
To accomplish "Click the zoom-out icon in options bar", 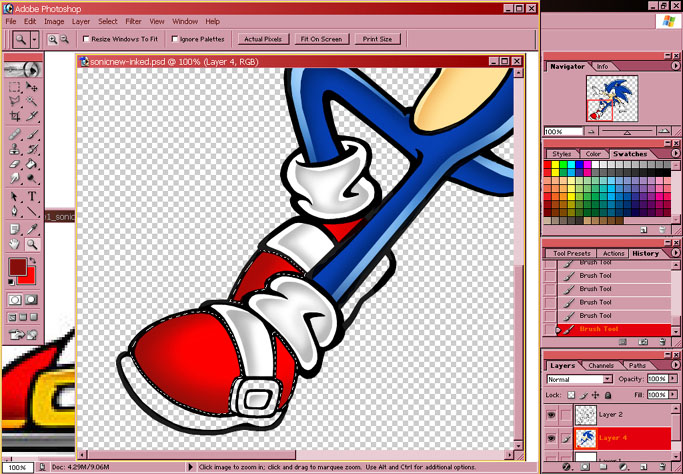I will pyautogui.click(x=64, y=39).
